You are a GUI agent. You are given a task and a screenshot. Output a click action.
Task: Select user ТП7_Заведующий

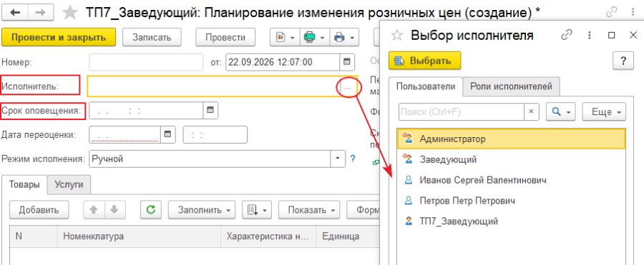(512, 221)
